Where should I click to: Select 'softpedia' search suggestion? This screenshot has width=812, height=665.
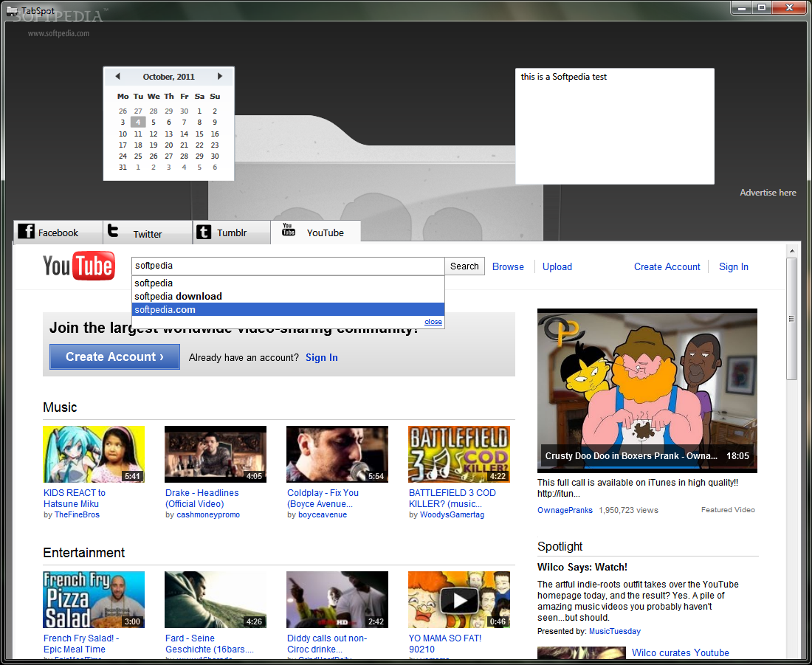(288, 283)
